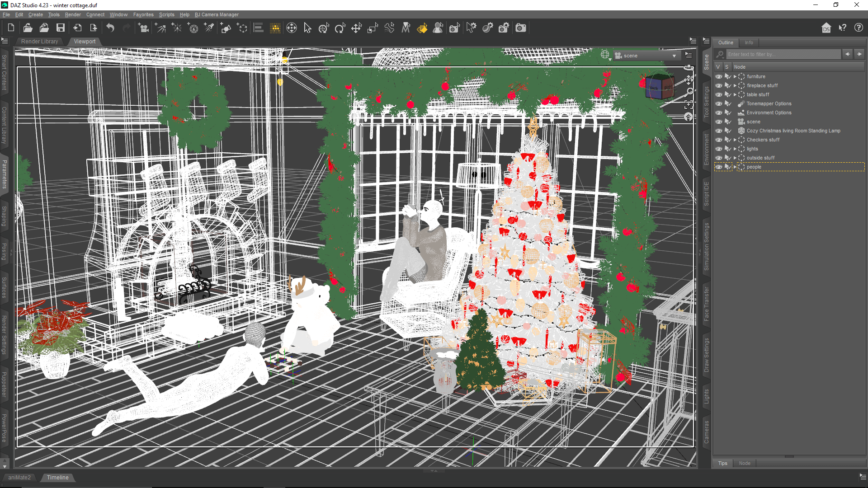868x488 pixels.
Task: Click the New Scene file icon
Action: [11, 28]
